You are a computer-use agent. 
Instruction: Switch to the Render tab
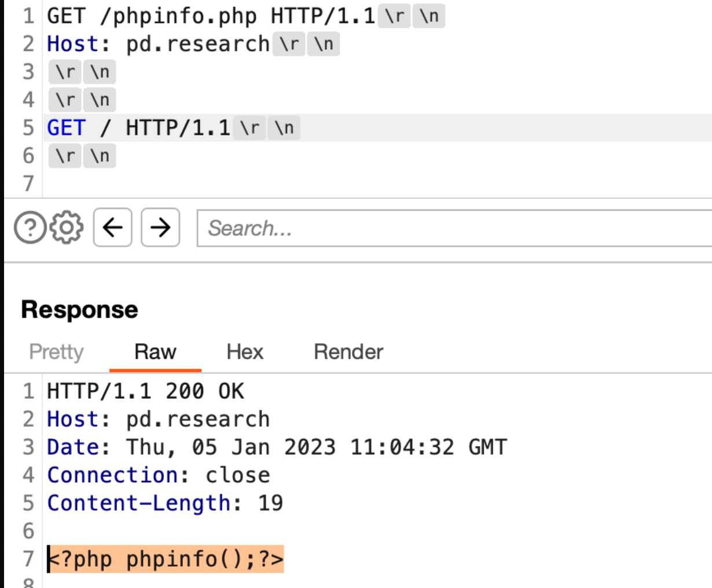348,352
